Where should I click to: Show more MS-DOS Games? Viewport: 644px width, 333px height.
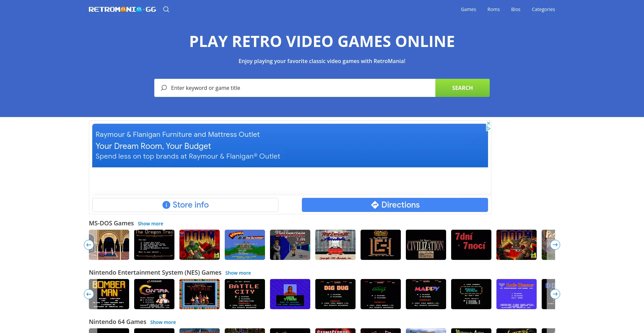click(x=150, y=224)
